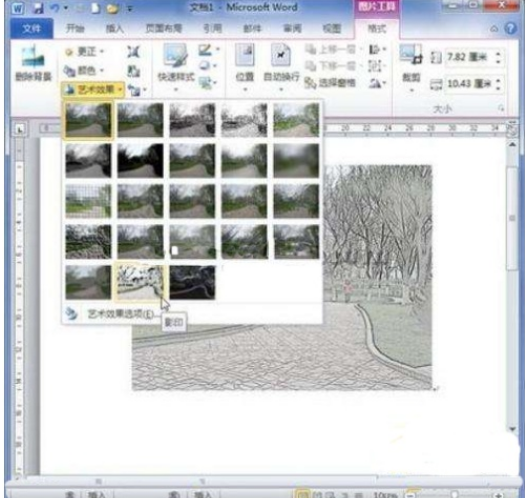525x498 pixels.
Task: Expand the Reset Picture dropdown arrow
Action: click(145, 90)
